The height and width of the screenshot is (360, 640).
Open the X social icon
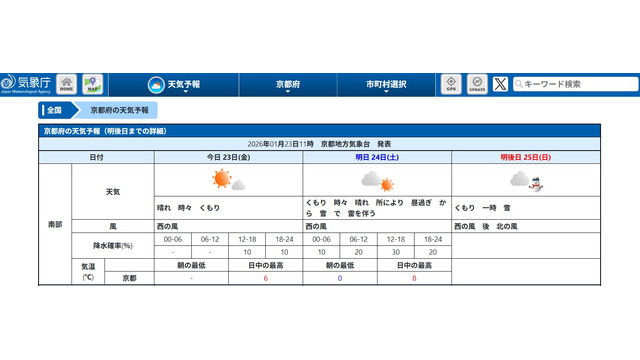point(500,84)
